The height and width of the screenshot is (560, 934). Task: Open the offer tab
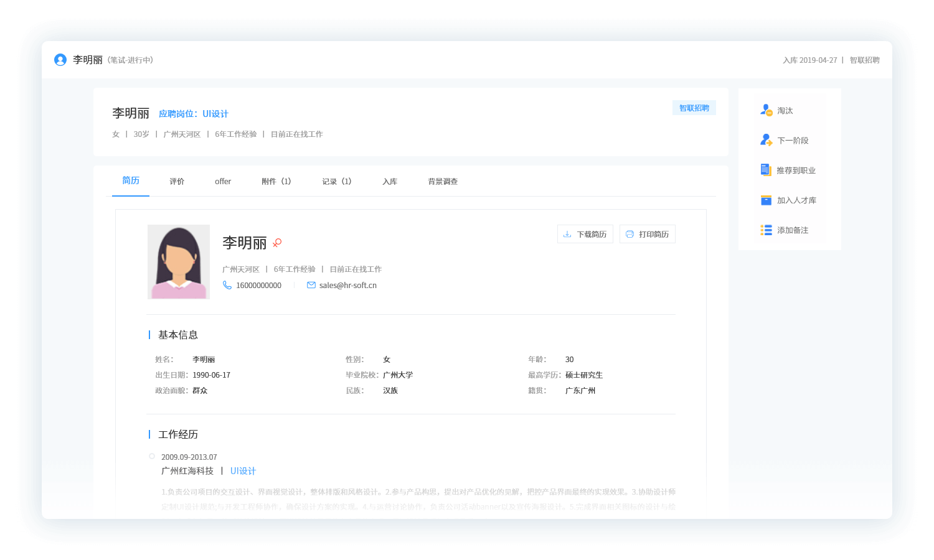point(223,181)
